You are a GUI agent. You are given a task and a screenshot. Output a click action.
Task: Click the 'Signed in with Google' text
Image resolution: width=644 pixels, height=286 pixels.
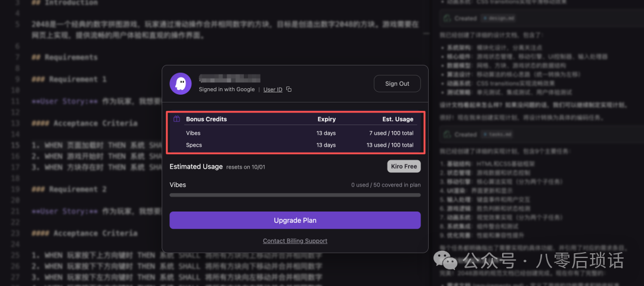(x=227, y=89)
